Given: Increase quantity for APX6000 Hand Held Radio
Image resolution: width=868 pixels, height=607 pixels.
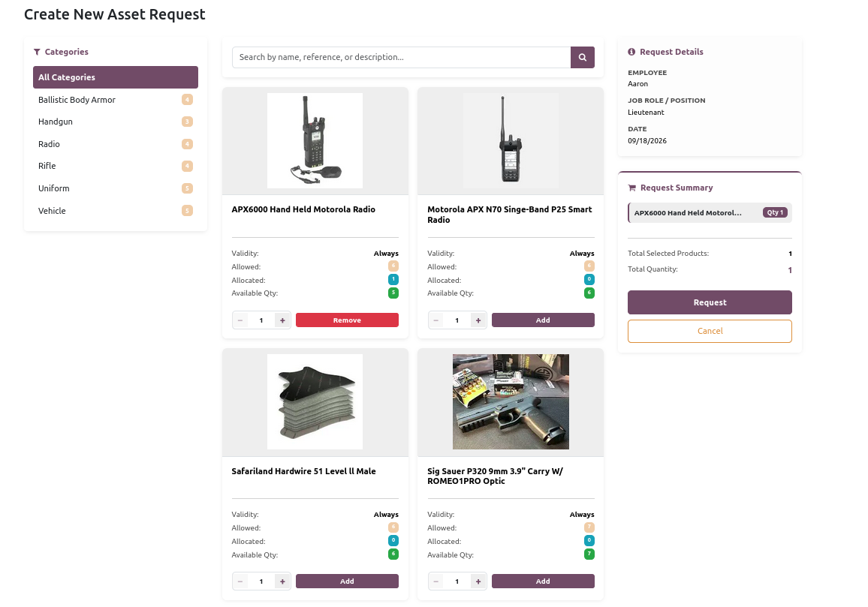Looking at the screenshot, I should coord(282,320).
